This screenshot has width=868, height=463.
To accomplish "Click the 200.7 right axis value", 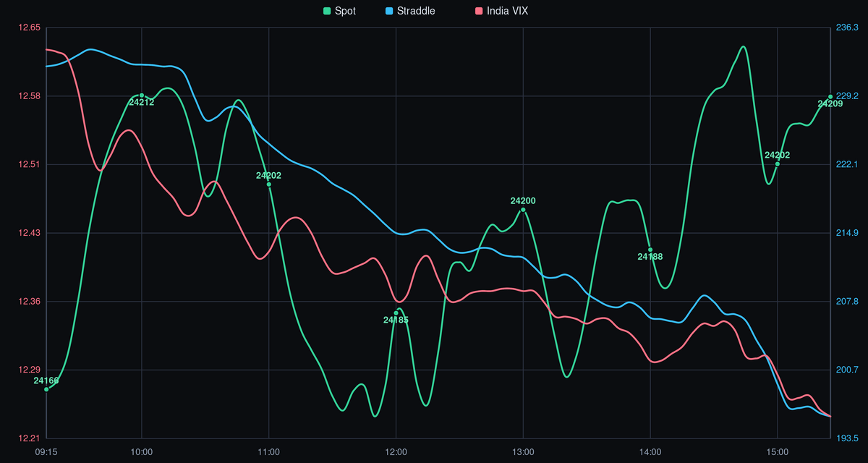I will pyautogui.click(x=847, y=370).
